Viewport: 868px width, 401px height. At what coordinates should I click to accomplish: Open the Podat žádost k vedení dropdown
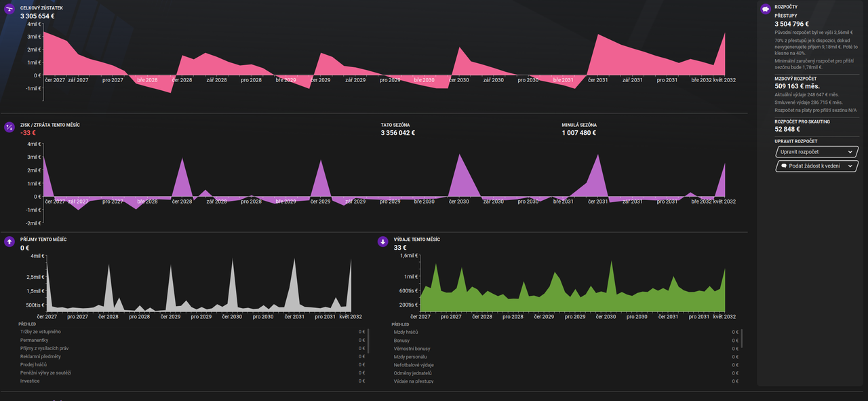[816, 166]
